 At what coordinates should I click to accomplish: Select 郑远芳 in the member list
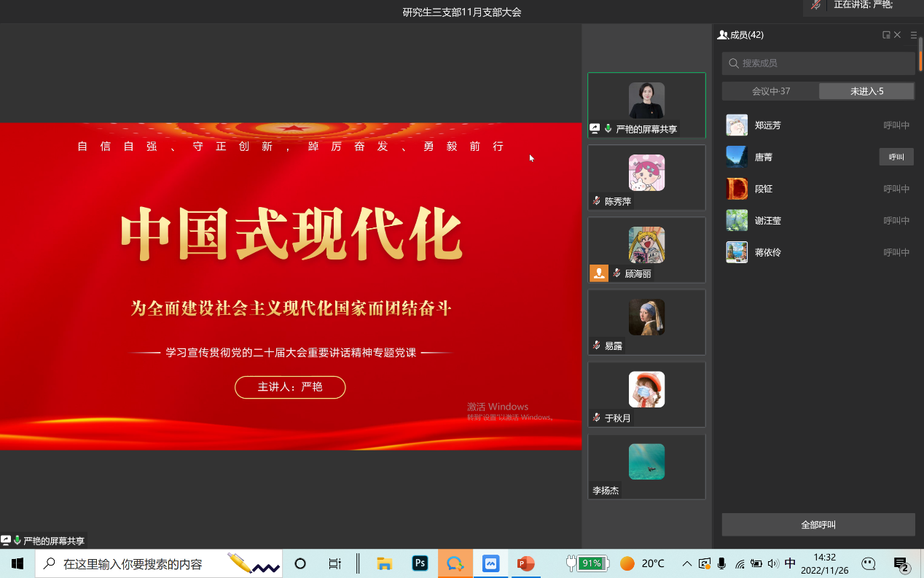pos(767,125)
